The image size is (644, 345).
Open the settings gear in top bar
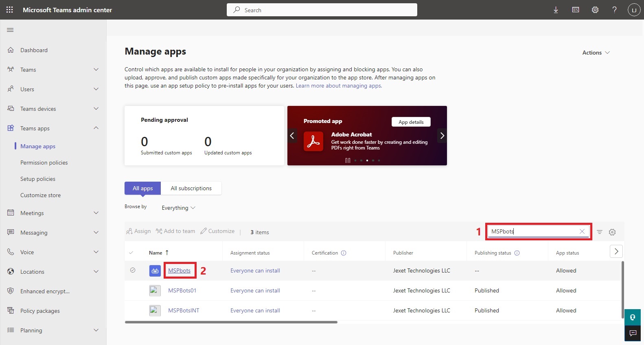tap(595, 10)
